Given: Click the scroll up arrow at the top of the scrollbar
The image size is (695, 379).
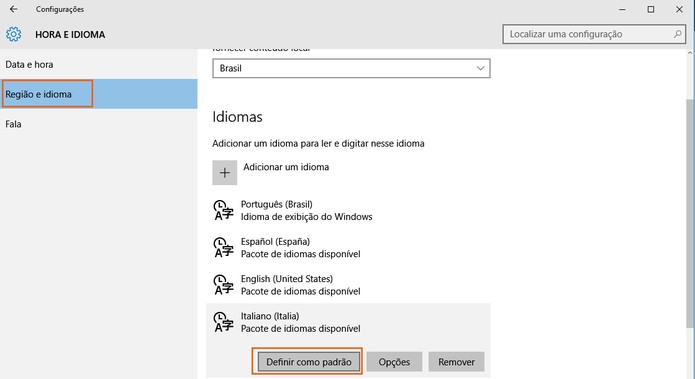Looking at the screenshot, I should pos(690,53).
